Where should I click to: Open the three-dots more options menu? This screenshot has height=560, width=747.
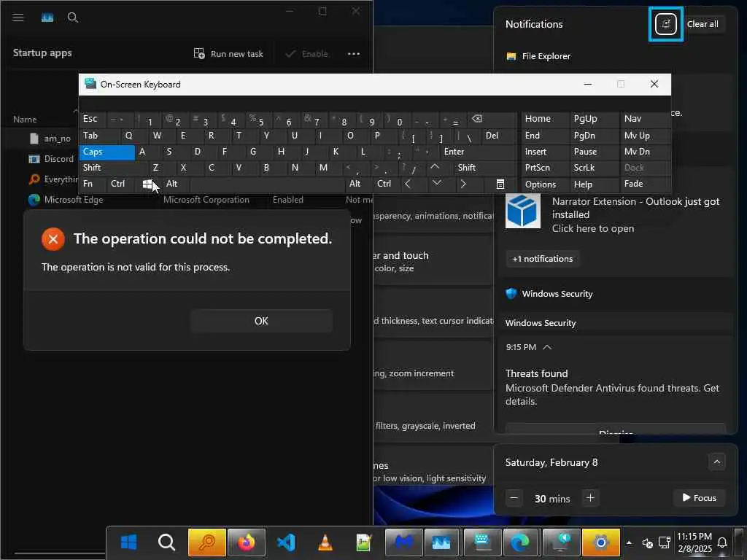coord(354,54)
